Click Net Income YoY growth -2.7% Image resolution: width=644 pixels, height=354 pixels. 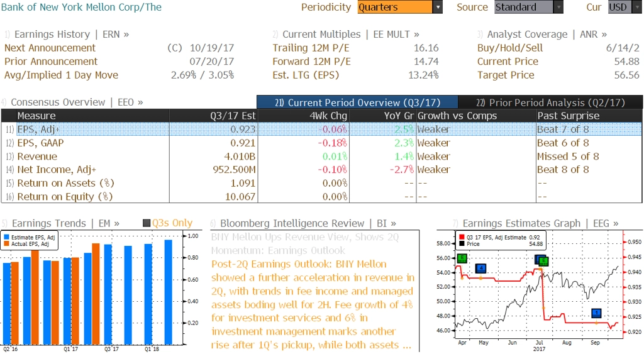(402, 170)
